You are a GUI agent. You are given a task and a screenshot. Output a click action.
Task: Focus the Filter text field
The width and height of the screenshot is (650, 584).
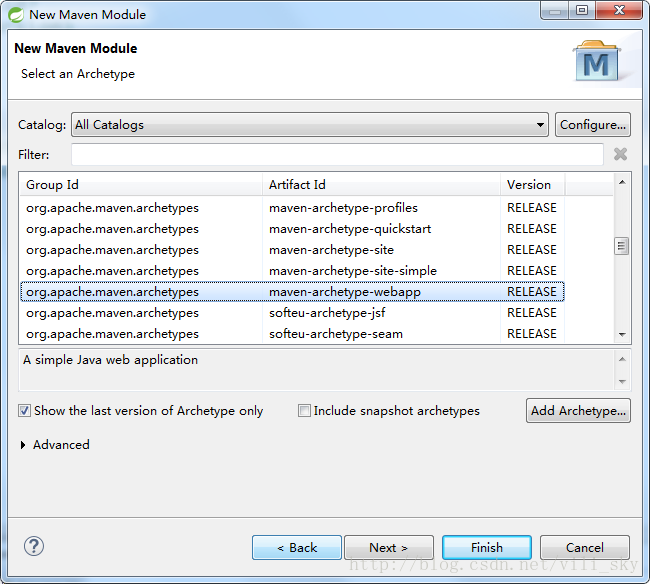(x=337, y=155)
